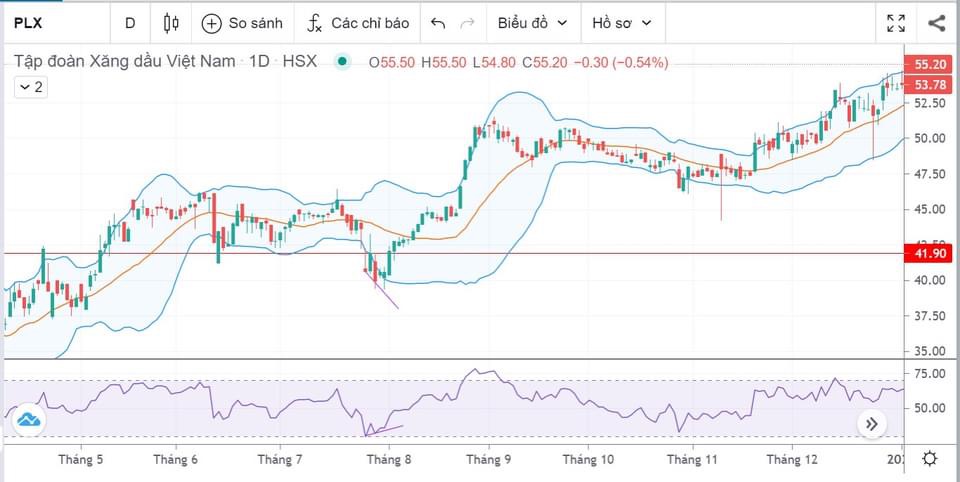Click the So sánh compare plus icon
Screen dimensions: 960x482
[212, 22]
